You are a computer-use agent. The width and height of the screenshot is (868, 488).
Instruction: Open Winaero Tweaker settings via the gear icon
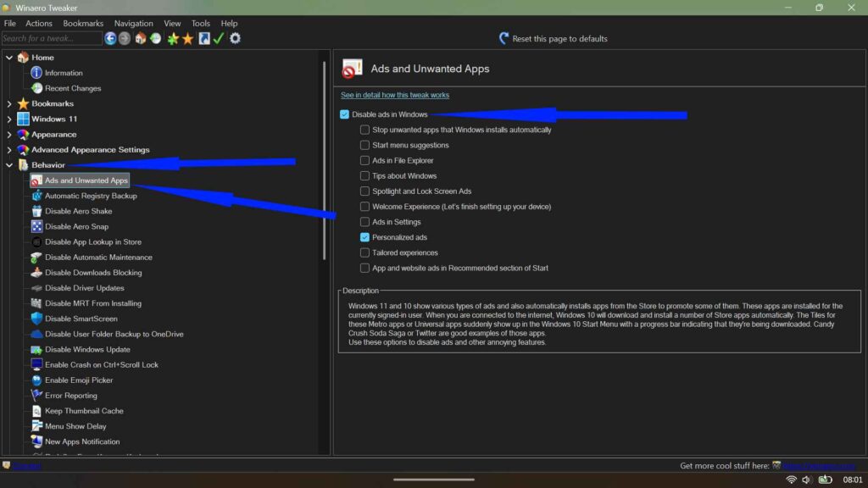pos(235,38)
